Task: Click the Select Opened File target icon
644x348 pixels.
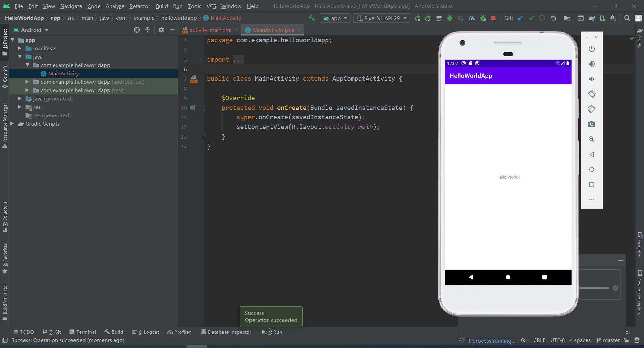Action: (137, 30)
